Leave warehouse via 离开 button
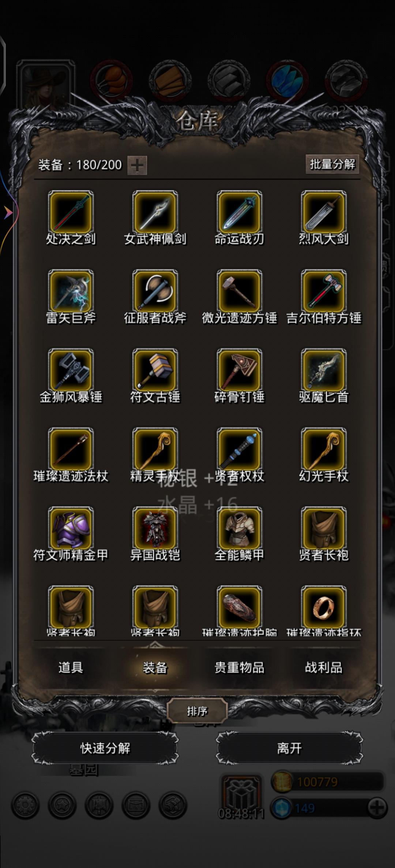Screen dimensions: 395x868 289,748
